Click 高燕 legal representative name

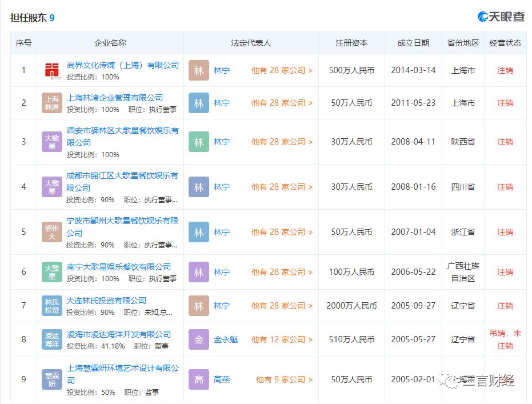[x=222, y=379]
